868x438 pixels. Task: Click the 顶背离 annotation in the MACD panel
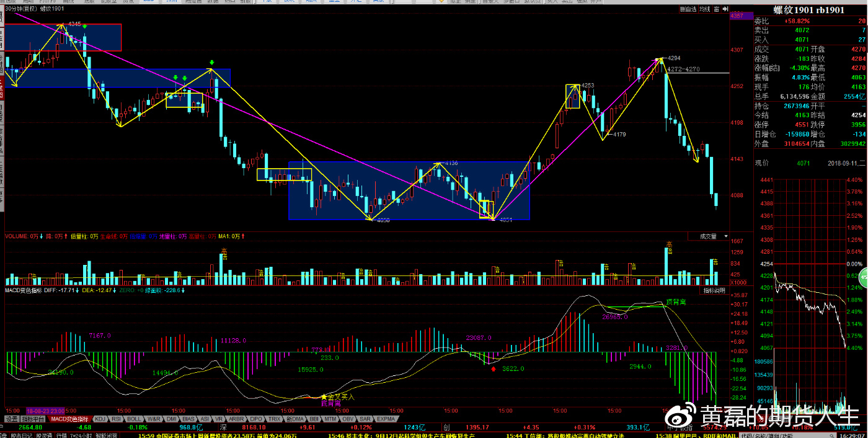click(676, 302)
